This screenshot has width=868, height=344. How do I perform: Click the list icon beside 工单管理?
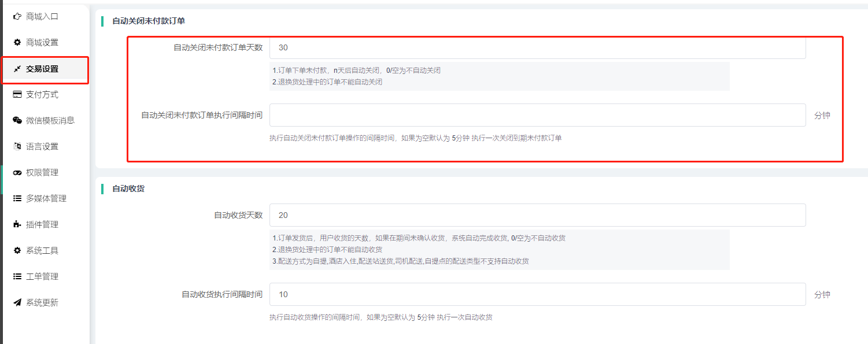coord(17,276)
